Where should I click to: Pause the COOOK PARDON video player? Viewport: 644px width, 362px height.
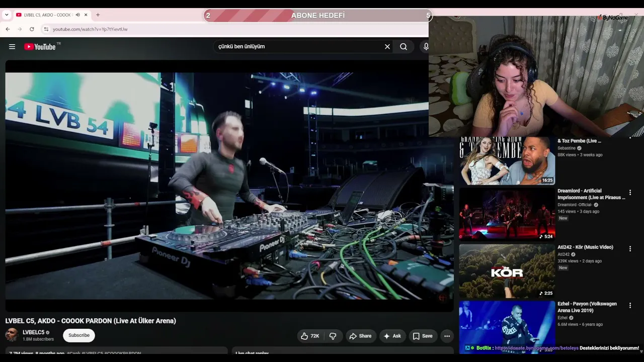[229, 186]
